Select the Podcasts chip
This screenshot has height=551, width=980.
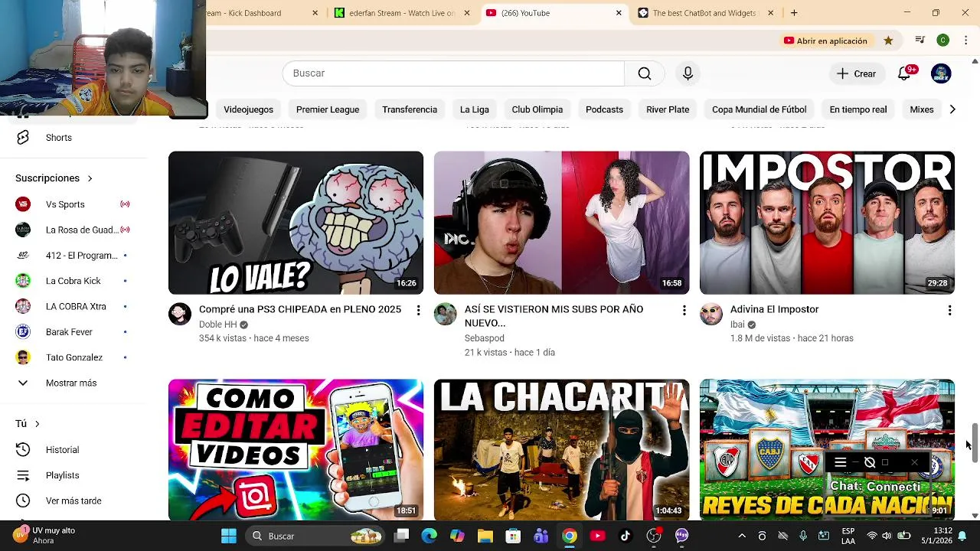(x=604, y=109)
